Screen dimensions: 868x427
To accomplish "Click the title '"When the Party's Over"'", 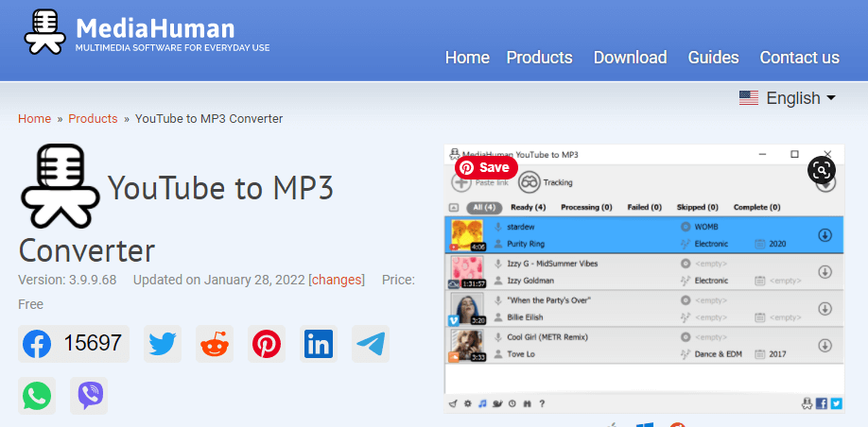I will click(x=549, y=300).
